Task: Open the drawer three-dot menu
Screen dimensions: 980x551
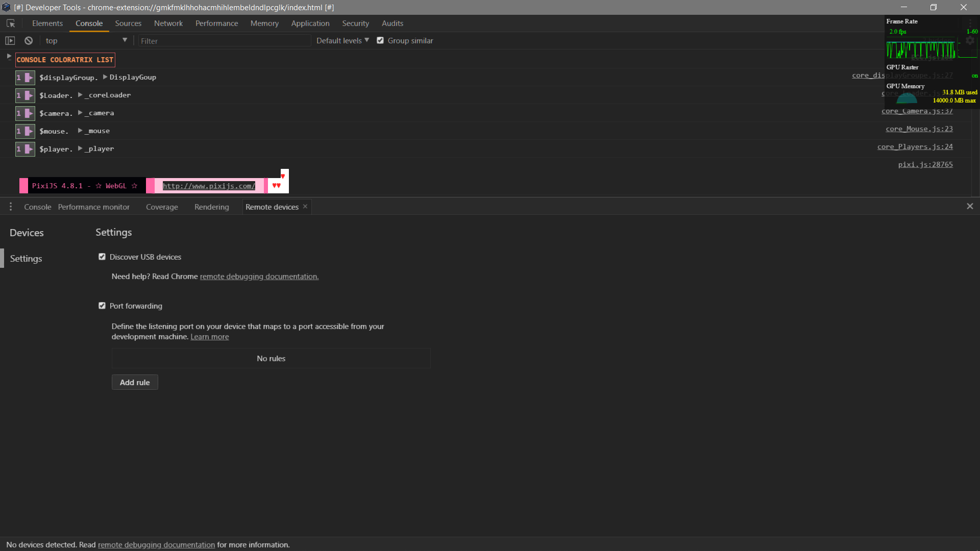Action: pos(11,207)
